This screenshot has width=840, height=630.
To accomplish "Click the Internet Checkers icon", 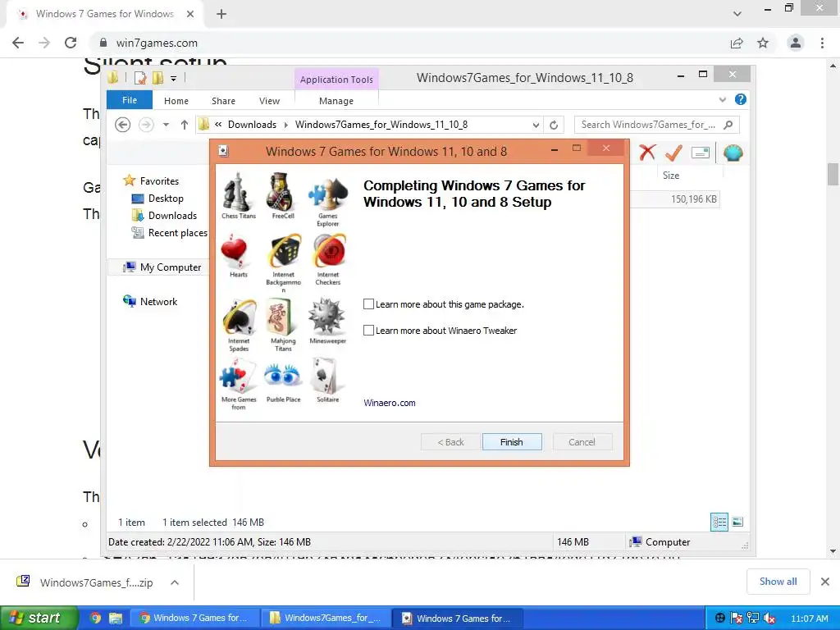I will 328,251.
